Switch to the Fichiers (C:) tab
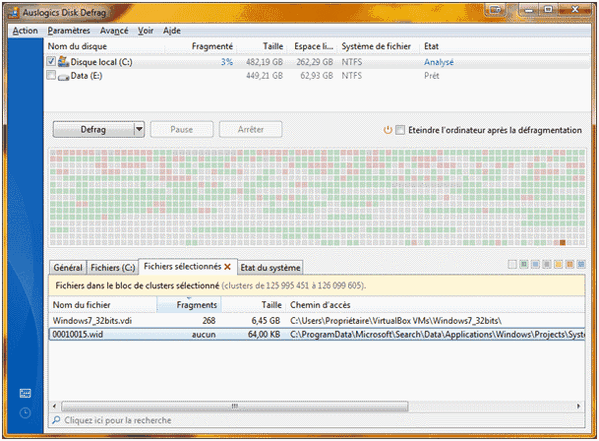 pyautogui.click(x=113, y=268)
